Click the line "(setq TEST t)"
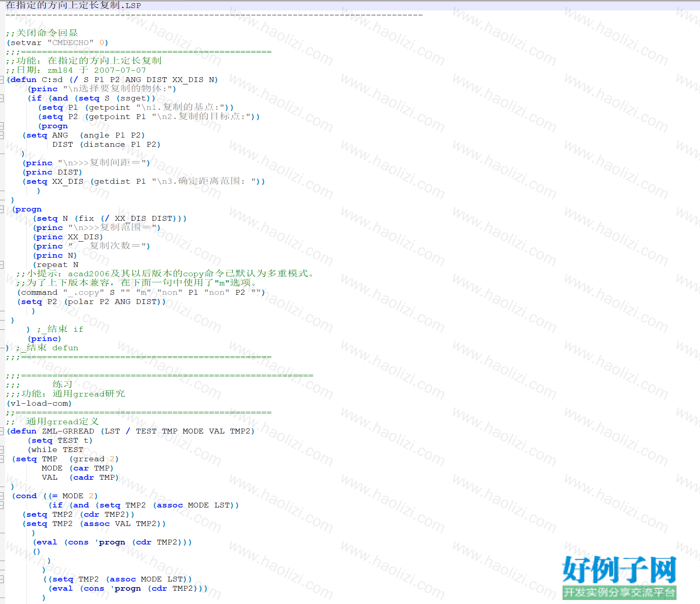The image size is (700, 604). point(60,440)
